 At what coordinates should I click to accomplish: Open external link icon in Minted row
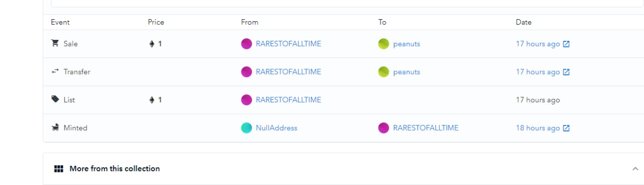coord(566,128)
